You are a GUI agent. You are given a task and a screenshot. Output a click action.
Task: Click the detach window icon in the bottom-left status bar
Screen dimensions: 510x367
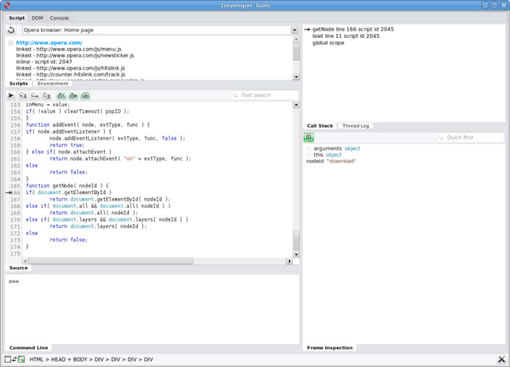pos(7,359)
